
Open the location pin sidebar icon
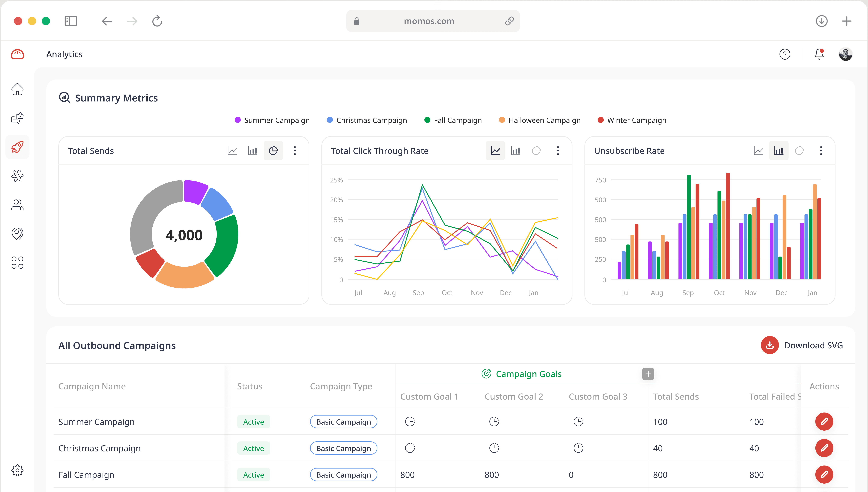click(17, 234)
